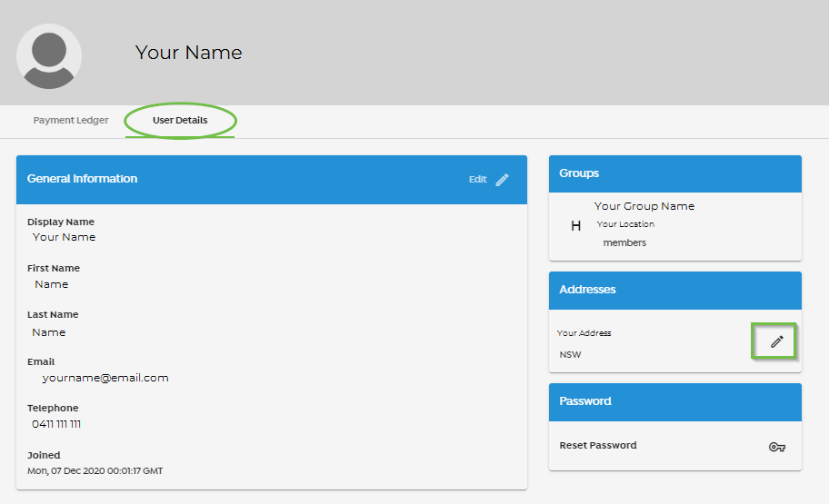Open Your Group Name group
829x504 pixels.
[644, 206]
